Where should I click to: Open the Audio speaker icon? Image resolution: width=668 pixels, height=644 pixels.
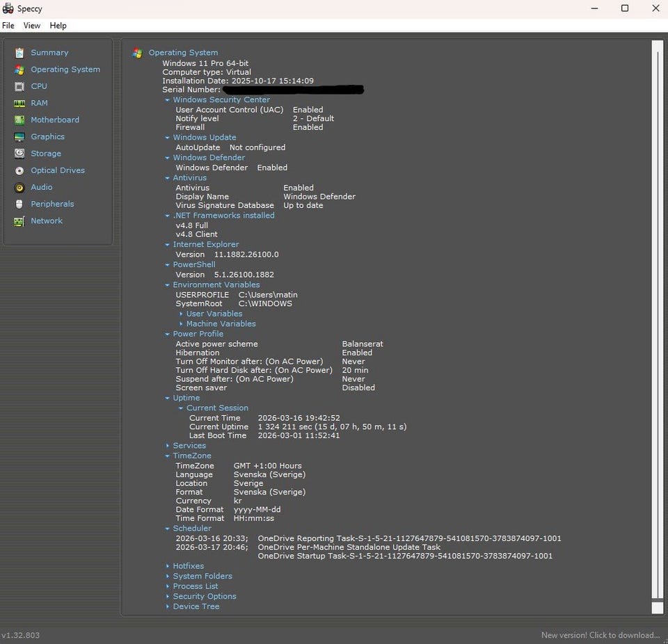[19, 187]
